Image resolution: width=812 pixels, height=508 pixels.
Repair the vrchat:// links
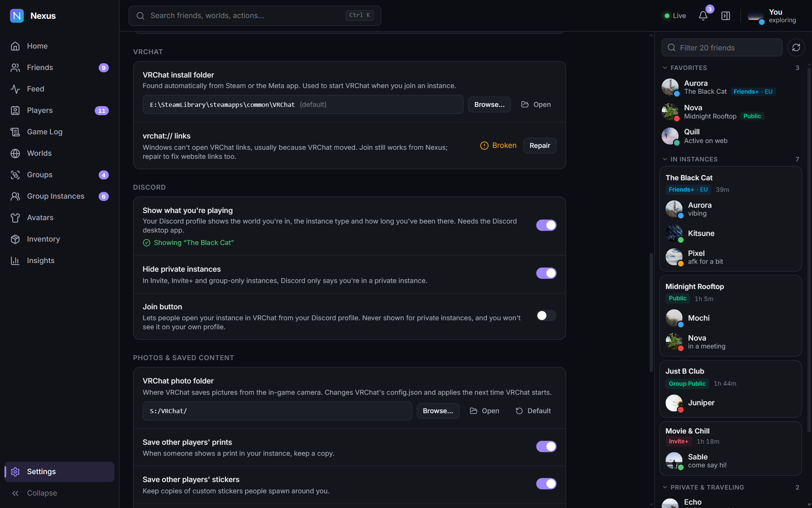pos(539,146)
